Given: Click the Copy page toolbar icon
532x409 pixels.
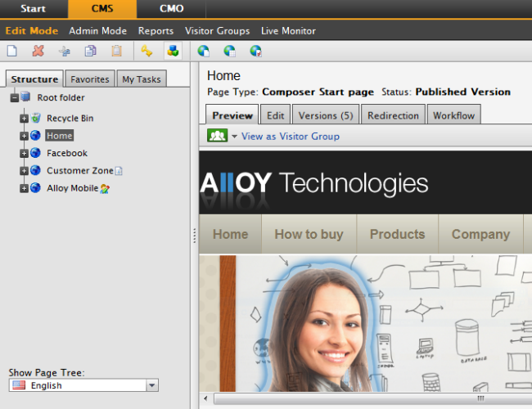Looking at the screenshot, I should coord(90,51).
